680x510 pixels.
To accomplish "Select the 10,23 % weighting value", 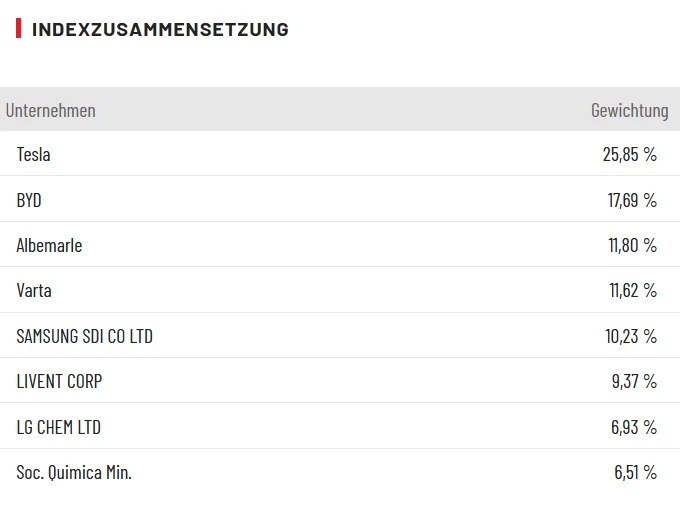I will pyautogui.click(x=631, y=336).
